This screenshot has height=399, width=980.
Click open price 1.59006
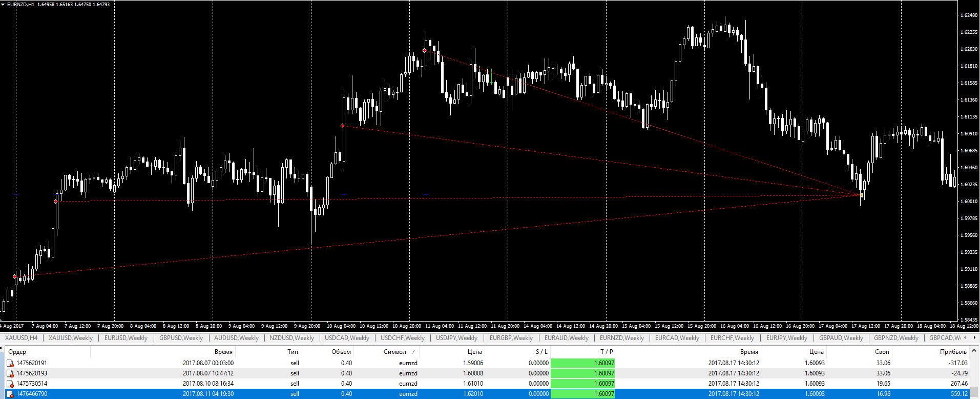[473, 363]
